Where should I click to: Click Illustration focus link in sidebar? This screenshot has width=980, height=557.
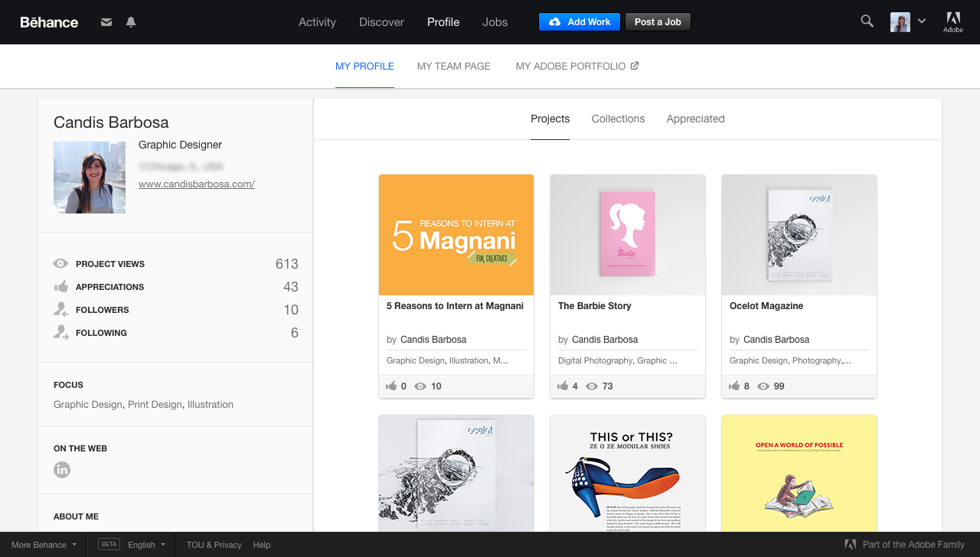click(x=211, y=405)
